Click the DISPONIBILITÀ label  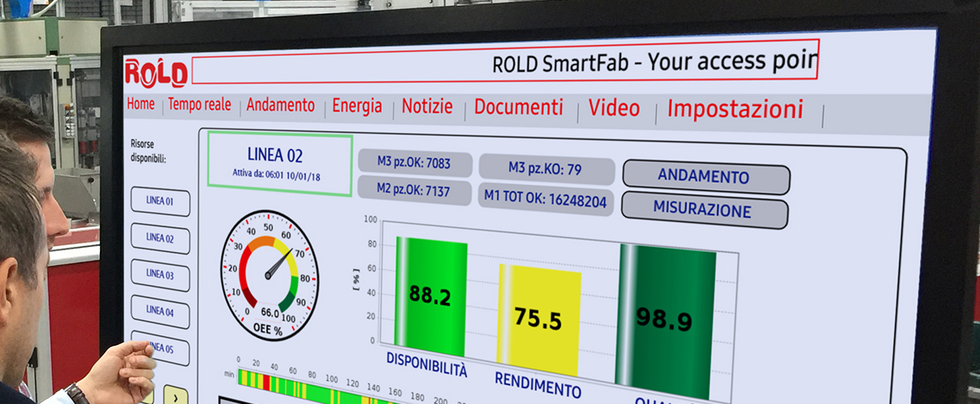tap(426, 365)
